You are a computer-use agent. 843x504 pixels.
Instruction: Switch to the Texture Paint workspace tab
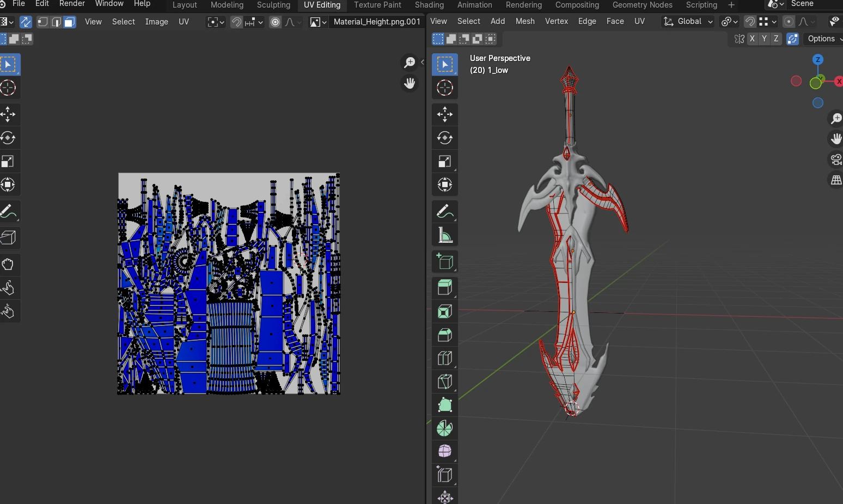coord(377,5)
